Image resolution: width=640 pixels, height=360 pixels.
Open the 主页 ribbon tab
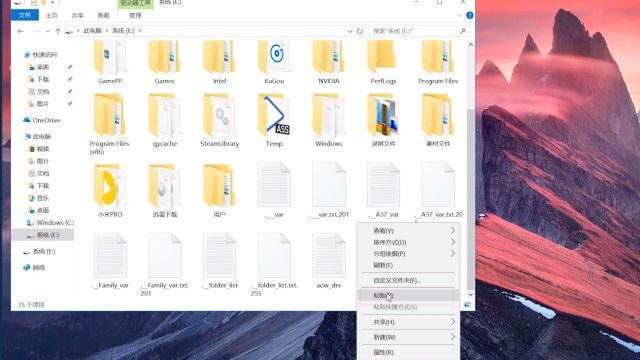click(x=51, y=16)
